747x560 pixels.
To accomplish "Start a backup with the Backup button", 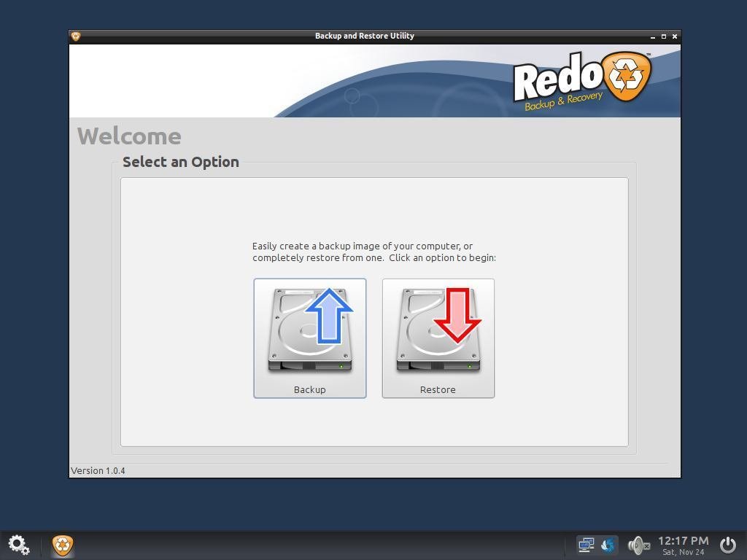I will point(309,338).
